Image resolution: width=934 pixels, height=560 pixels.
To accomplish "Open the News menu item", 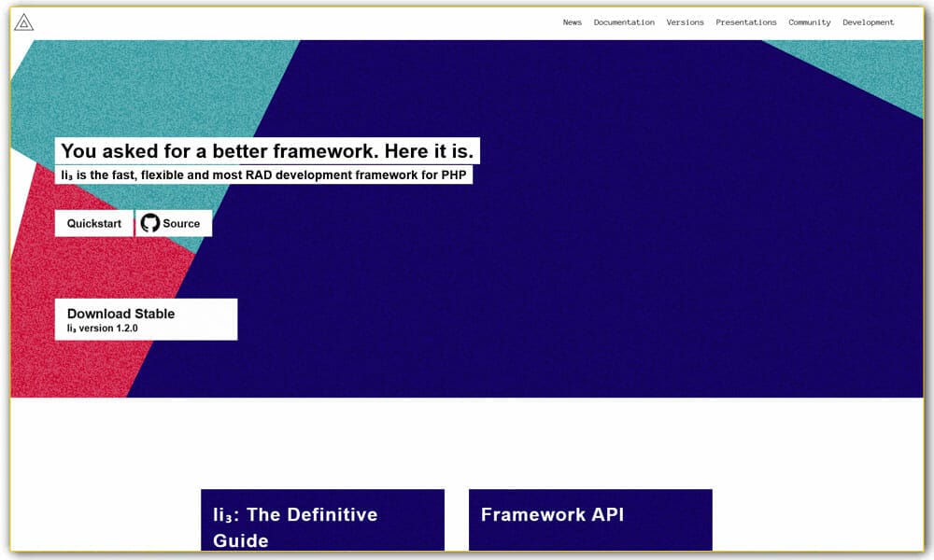I will click(x=572, y=22).
